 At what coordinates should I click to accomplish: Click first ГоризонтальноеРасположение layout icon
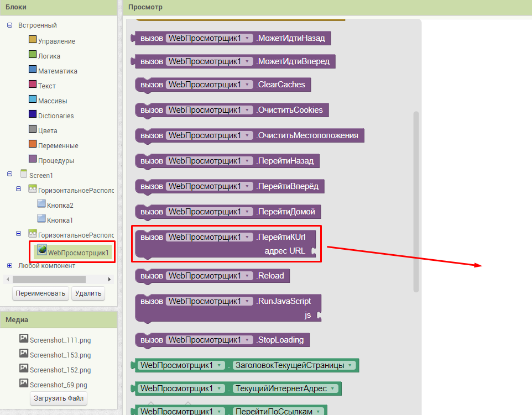pos(32,190)
